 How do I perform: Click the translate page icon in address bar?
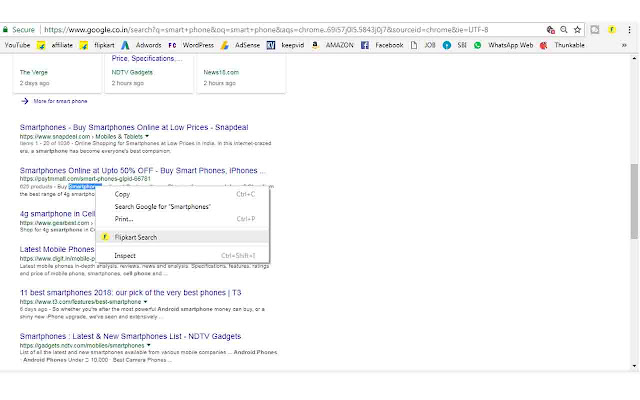coord(551,30)
